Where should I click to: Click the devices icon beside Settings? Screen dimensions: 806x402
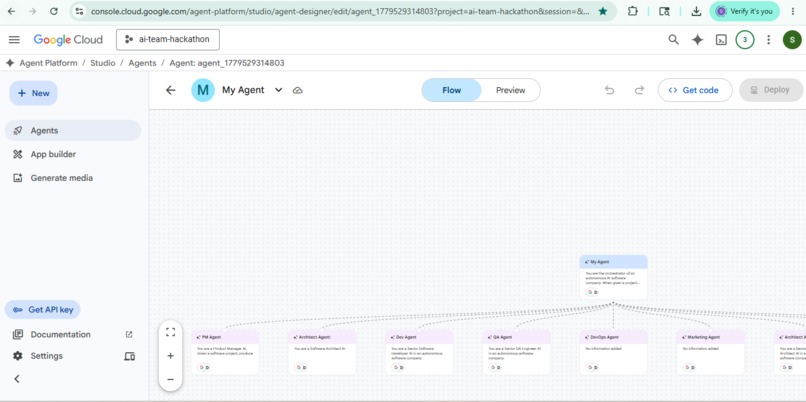[x=130, y=356]
